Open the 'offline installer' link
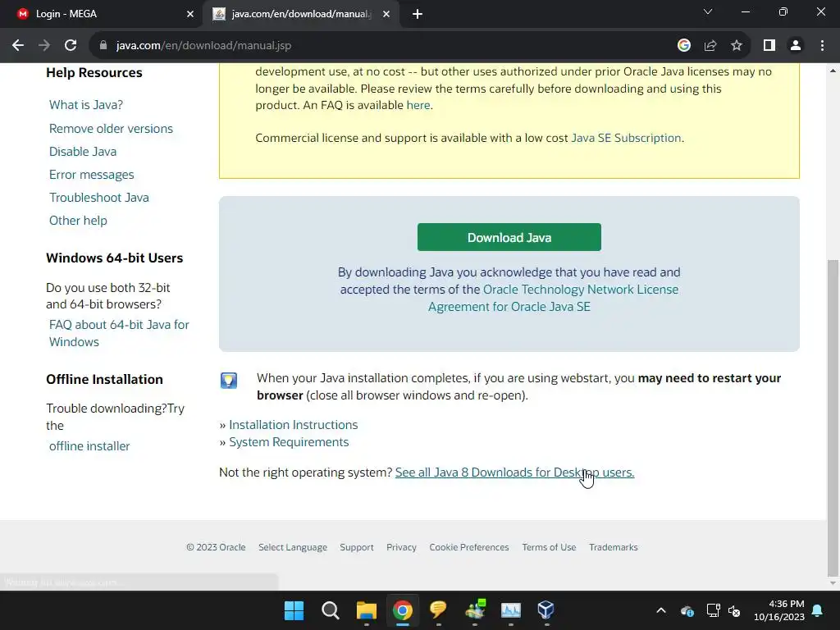The height and width of the screenshot is (630, 840). pyautogui.click(x=89, y=446)
